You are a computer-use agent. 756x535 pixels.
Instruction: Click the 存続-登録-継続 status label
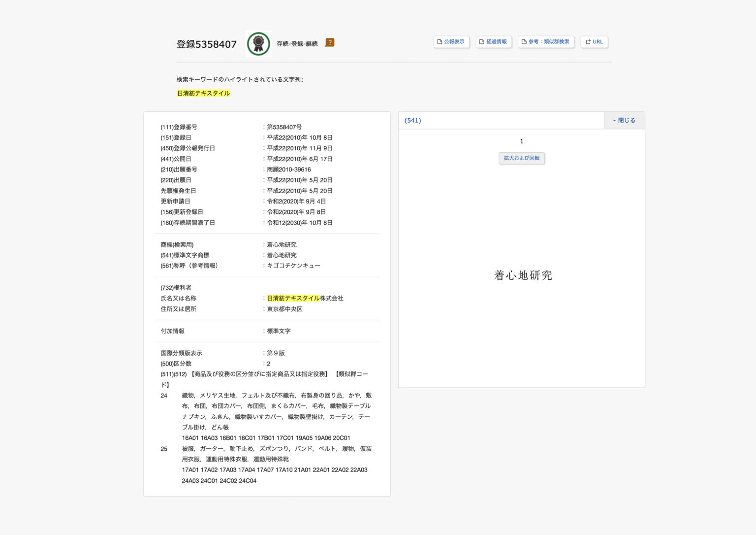click(x=297, y=44)
